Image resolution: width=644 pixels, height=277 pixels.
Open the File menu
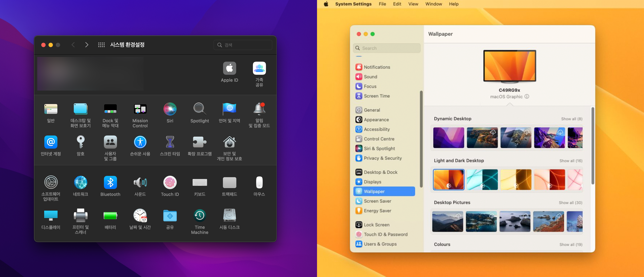pyautogui.click(x=382, y=4)
